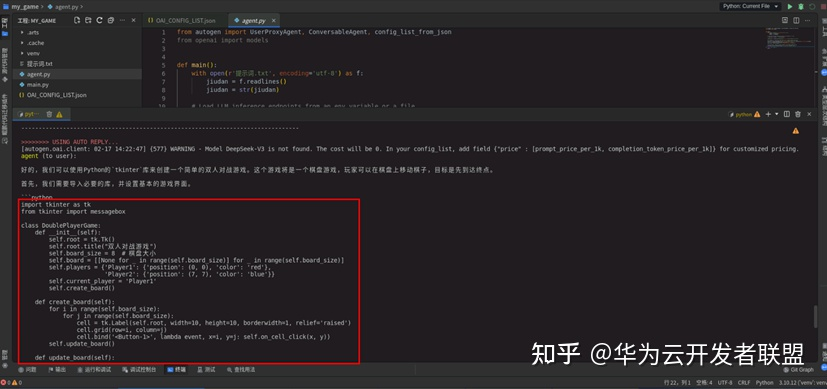Kill terminal via trash icon beside pyt… tab
The width and height of the screenshot is (827, 389).
pos(49,114)
